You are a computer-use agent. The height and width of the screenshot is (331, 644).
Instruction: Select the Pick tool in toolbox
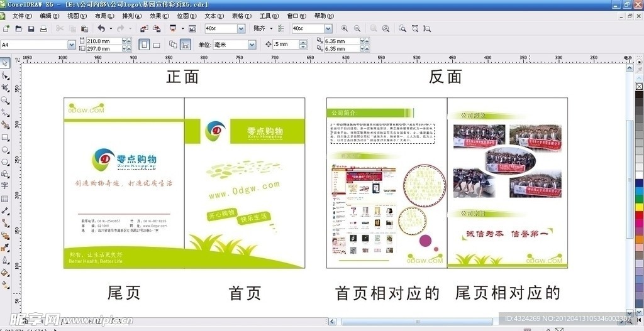5,63
